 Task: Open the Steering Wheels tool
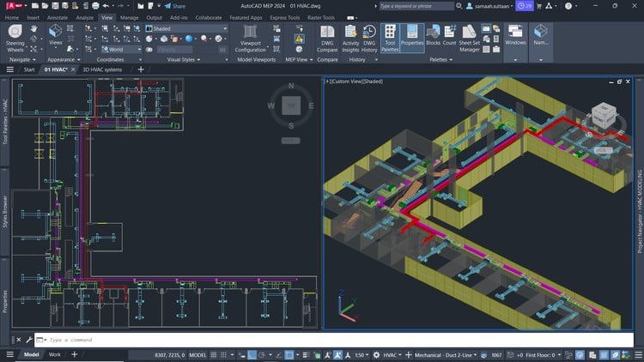(15, 38)
